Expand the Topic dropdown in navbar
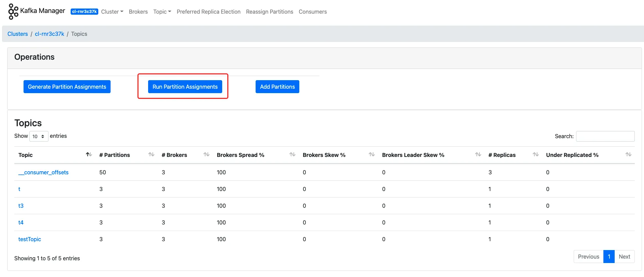The width and height of the screenshot is (644, 277). click(x=162, y=12)
